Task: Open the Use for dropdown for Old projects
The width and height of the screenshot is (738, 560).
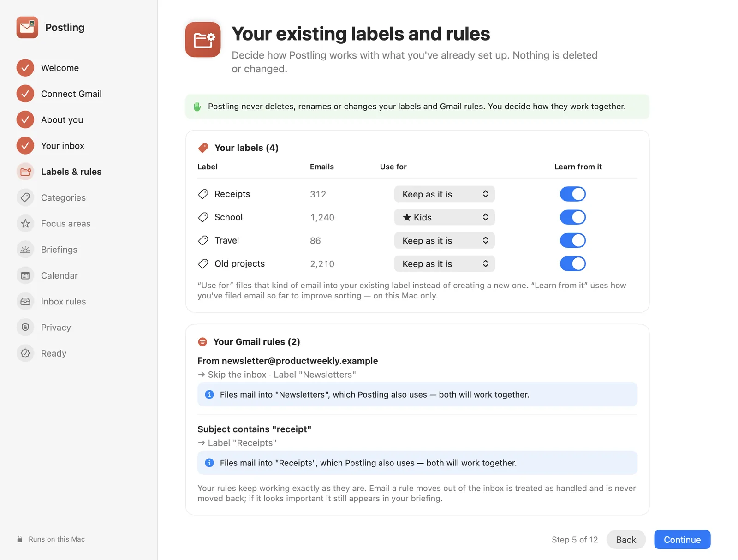Action: tap(445, 264)
